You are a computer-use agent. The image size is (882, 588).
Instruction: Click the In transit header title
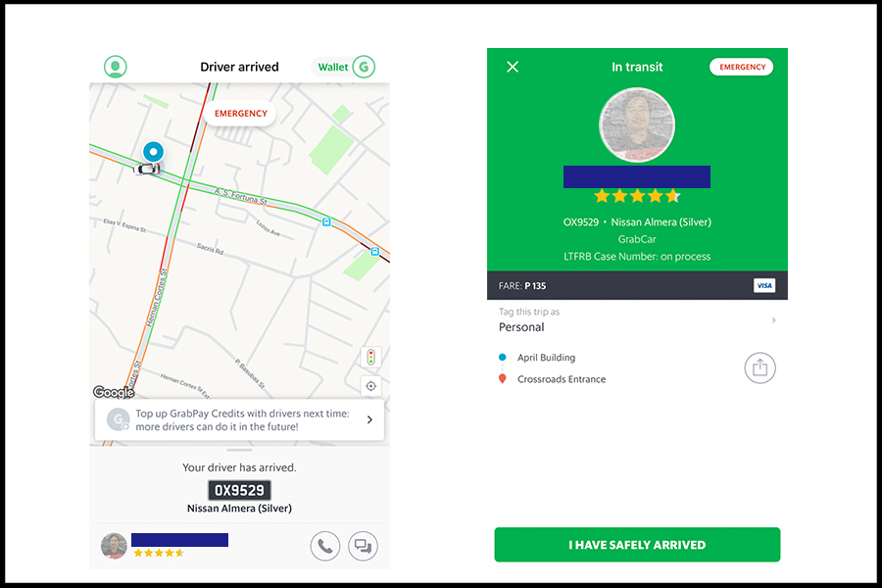coord(637,67)
